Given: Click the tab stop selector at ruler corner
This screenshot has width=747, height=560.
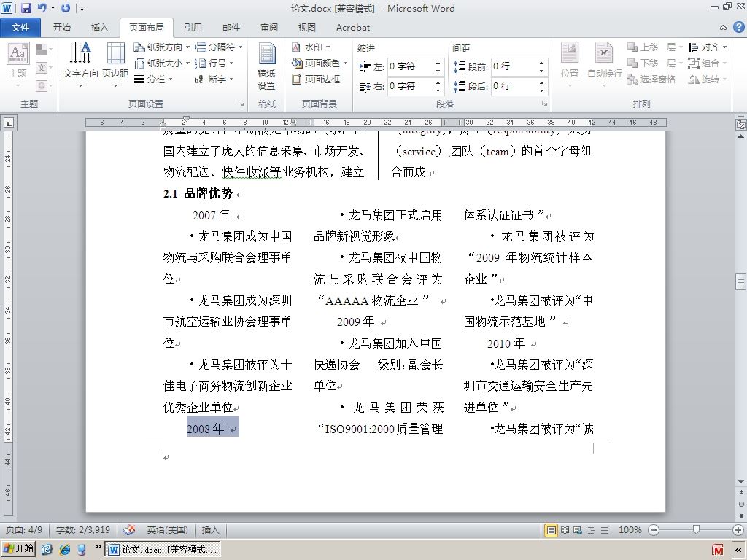Looking at the screenshot, I should pos(9,123).
